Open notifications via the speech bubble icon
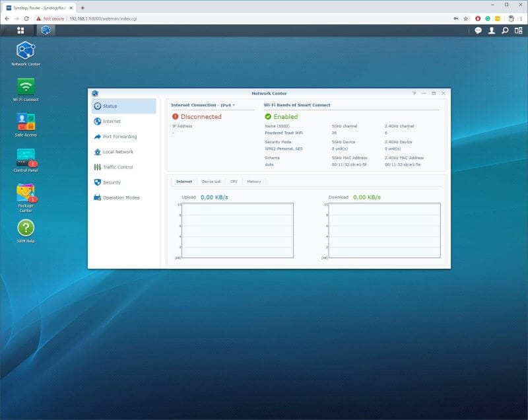This screenshot has height=420, width=528. pyautogui.click(x=477, y=31)
